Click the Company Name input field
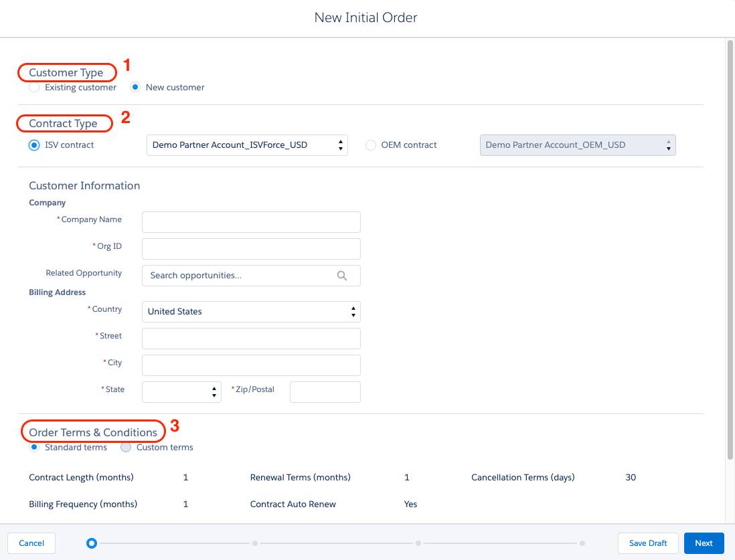 pyautogui.click(x=251, y=222)
